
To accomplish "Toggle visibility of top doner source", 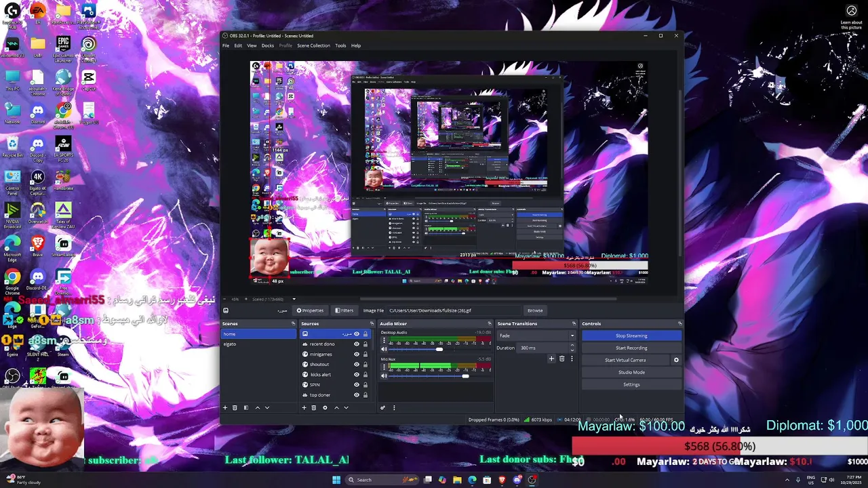I will point(357,394).
